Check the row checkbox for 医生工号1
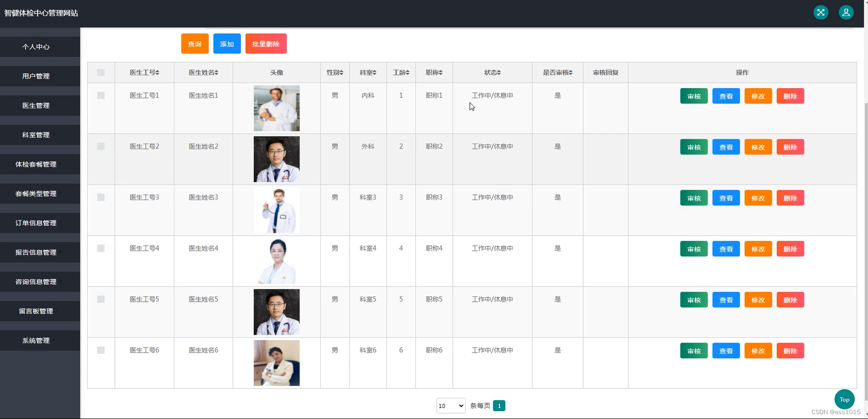 [101, 95]
